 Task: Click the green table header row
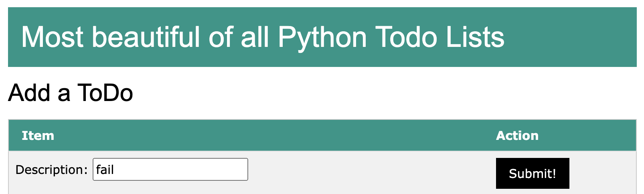pyautogui.click(x=322, y=135)
